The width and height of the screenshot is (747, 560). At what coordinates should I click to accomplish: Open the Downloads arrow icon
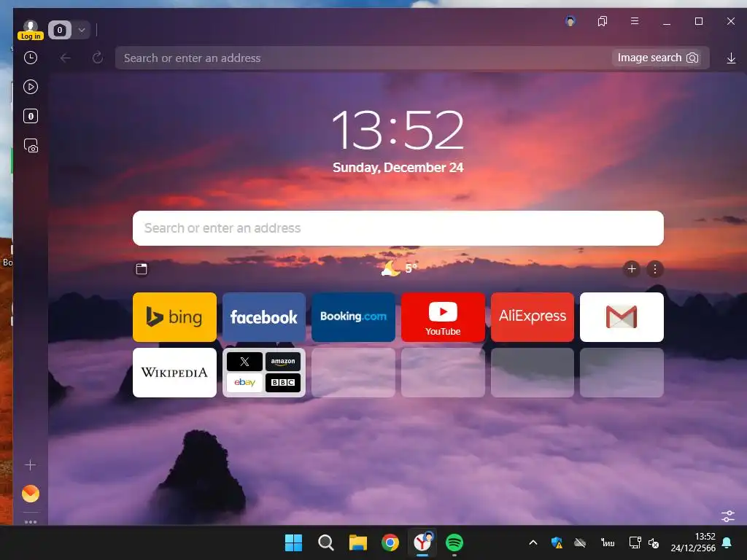coord(731,58)
